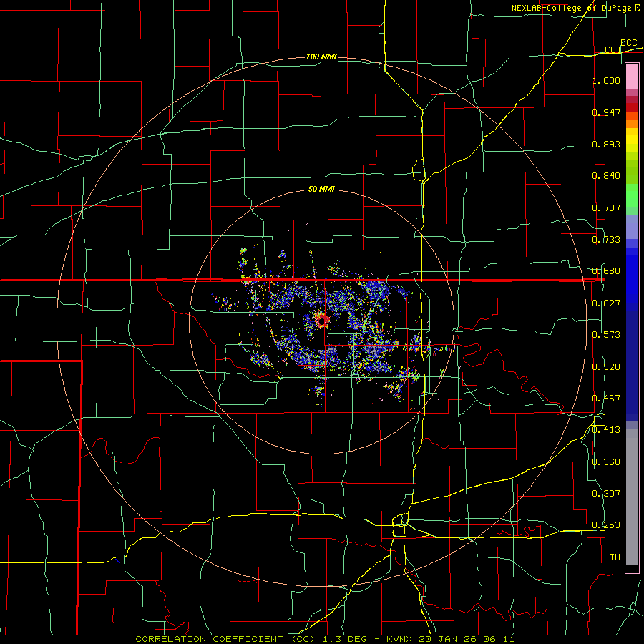Click the "[CC]" units label
The height and width of the screenshot is (644, 644).
[x=611, y=49]
